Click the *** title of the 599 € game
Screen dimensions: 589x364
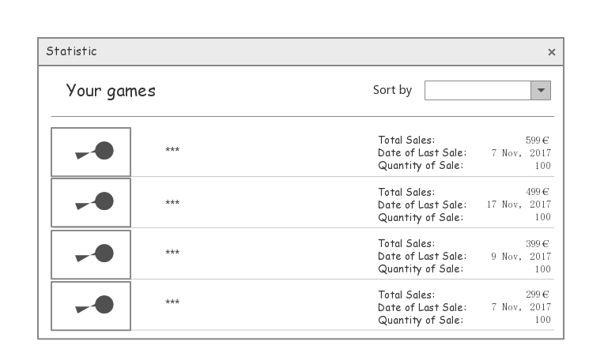(172, 150)
